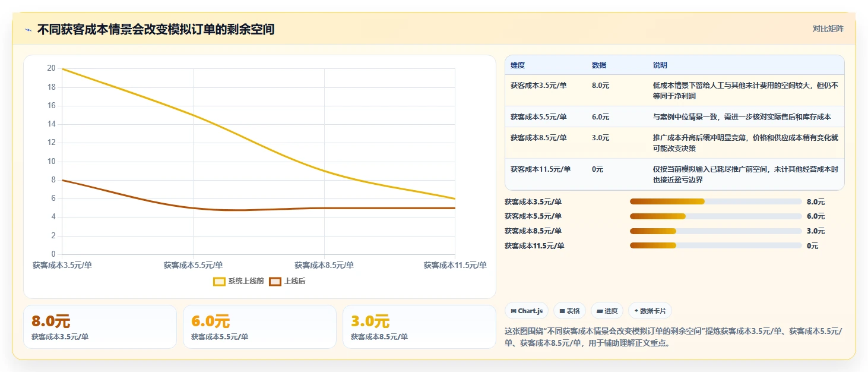Click the 3.0元 value in the table
Viewport: 868px width, 372px height.
point(601,138)
